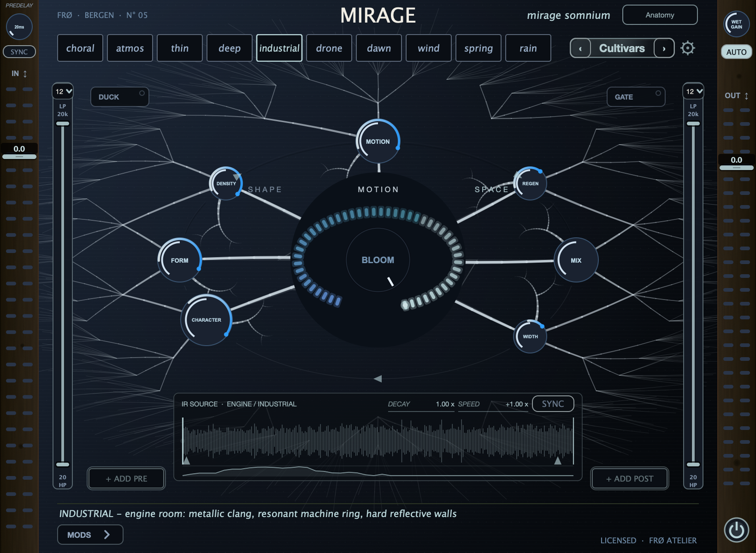Click the mirage somnium preset name

(x=568, y=15)
